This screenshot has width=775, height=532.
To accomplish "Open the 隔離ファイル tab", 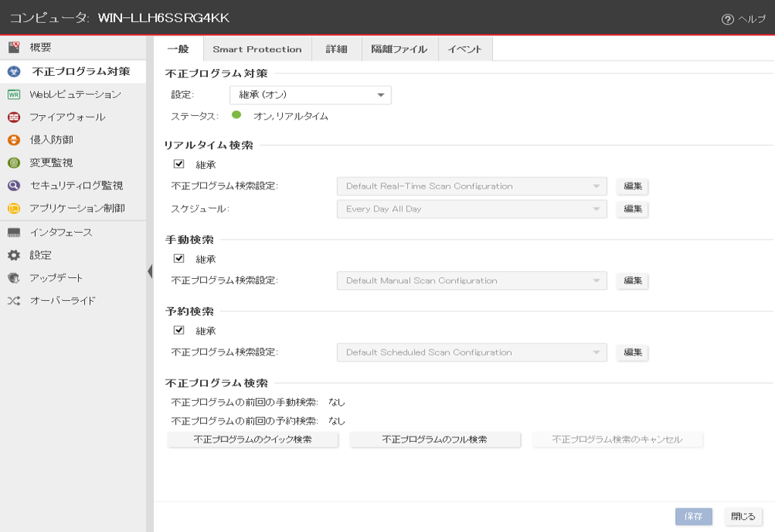I will pos(399,49).
